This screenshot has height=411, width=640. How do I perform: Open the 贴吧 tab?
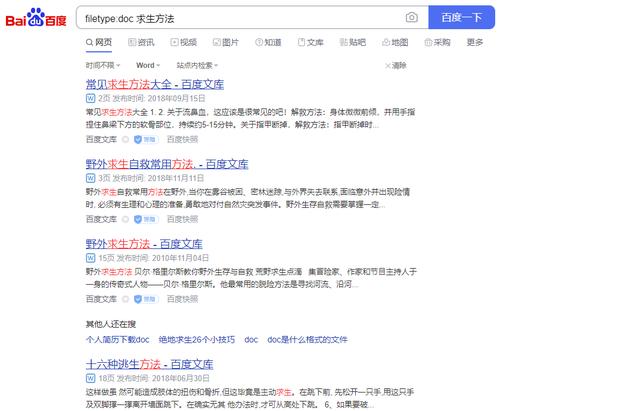[353, 42]
